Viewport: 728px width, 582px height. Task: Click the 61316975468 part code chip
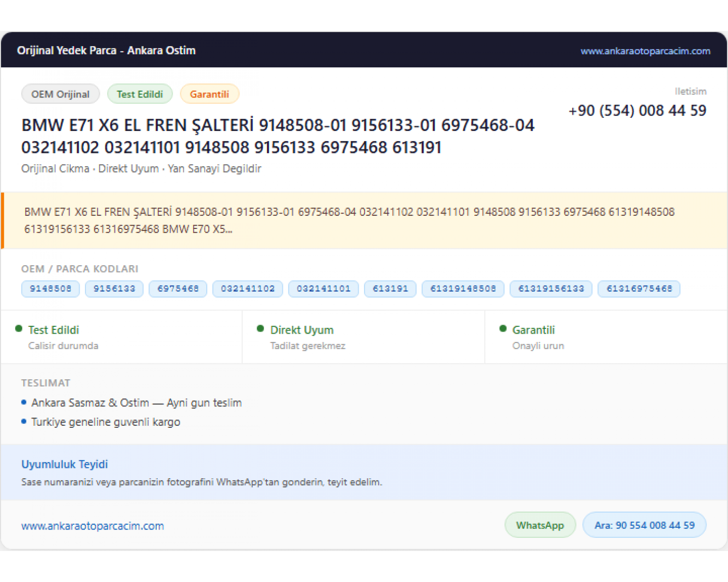click(x=639, y=289)
